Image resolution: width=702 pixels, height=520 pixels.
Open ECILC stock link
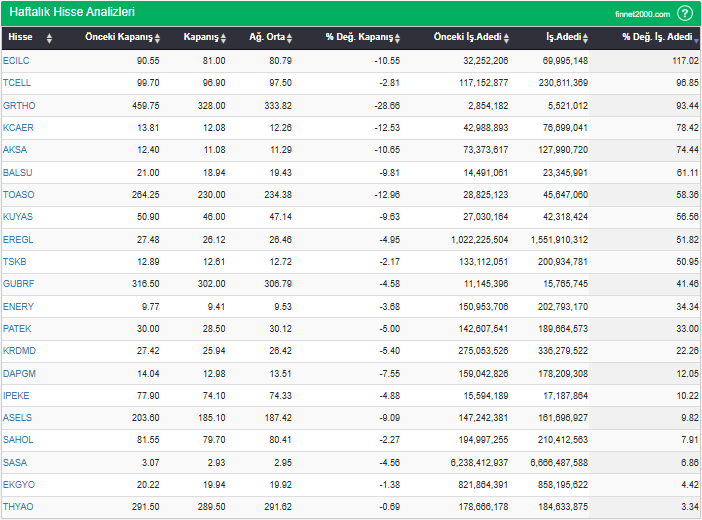16,61
